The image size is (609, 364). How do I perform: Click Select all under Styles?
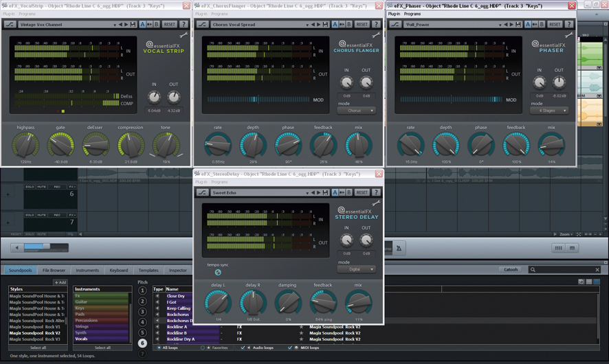pyautogui.click(x=38, y=348)
